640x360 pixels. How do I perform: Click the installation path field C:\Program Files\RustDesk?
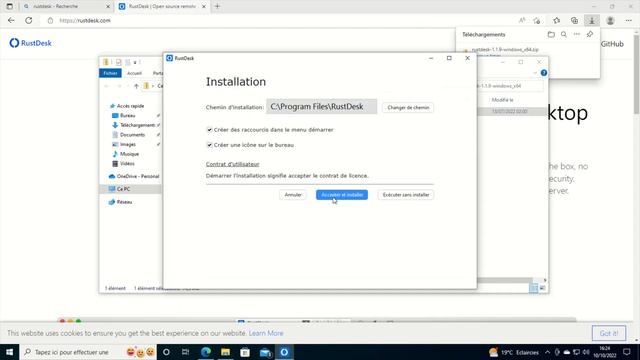[x=322, y=107]
